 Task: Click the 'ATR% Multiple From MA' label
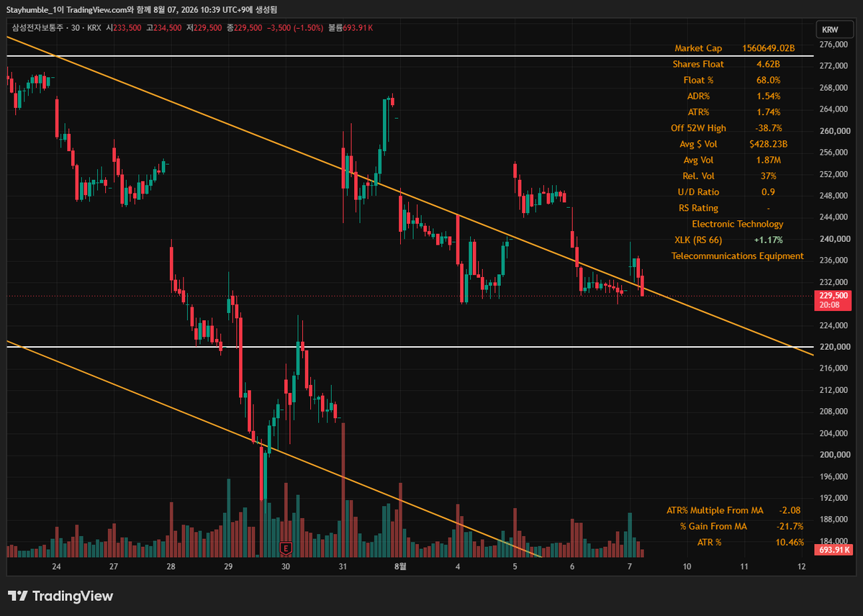(715, 510)
